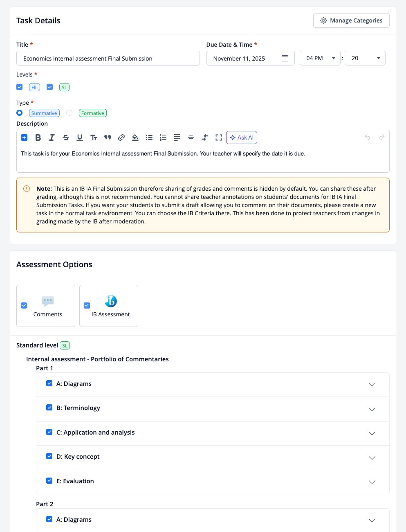Select the Formative type radio button
The image size is (406, 532).
point(70,113)
